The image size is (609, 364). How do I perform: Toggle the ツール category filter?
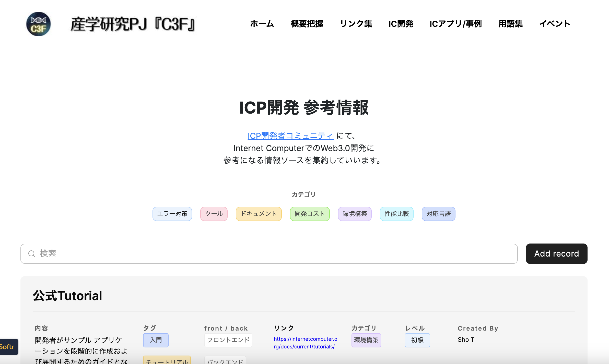click(x=214, y=214)
